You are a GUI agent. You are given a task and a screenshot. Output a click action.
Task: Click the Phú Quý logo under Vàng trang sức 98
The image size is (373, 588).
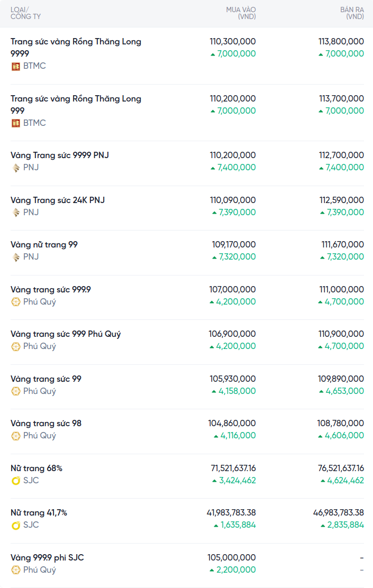[16, 436]
